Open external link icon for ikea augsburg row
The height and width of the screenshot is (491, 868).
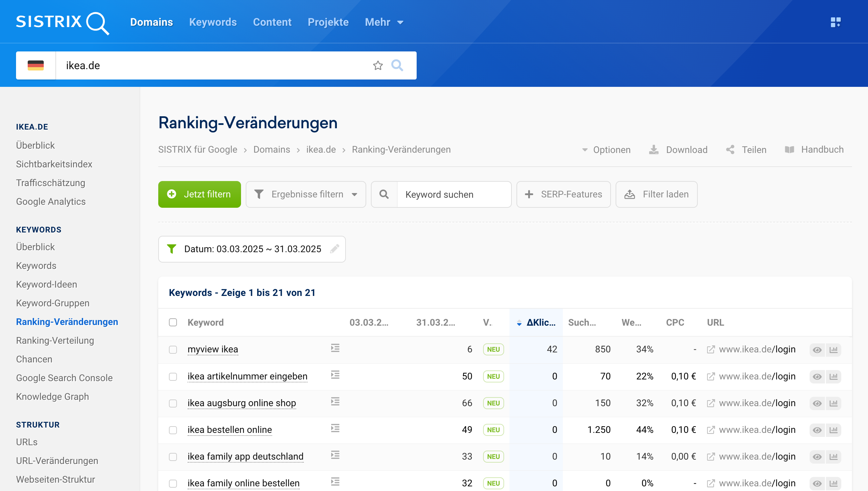(711, 403)
